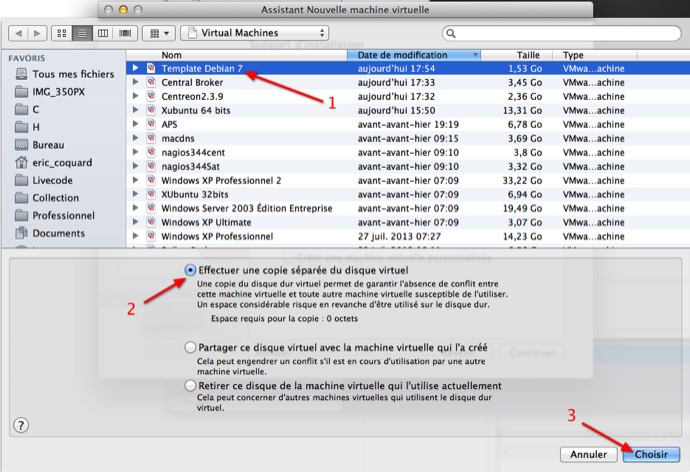Expand the Template Debian 7 disclosure triangle
The height and width of the screenshot is (472, 690).
coord(135,68)
